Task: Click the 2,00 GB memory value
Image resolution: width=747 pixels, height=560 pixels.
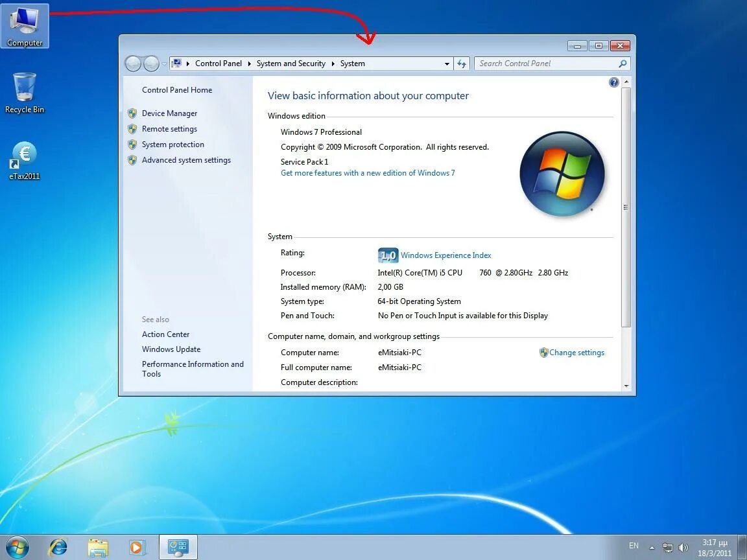Action: click(390, 287)
